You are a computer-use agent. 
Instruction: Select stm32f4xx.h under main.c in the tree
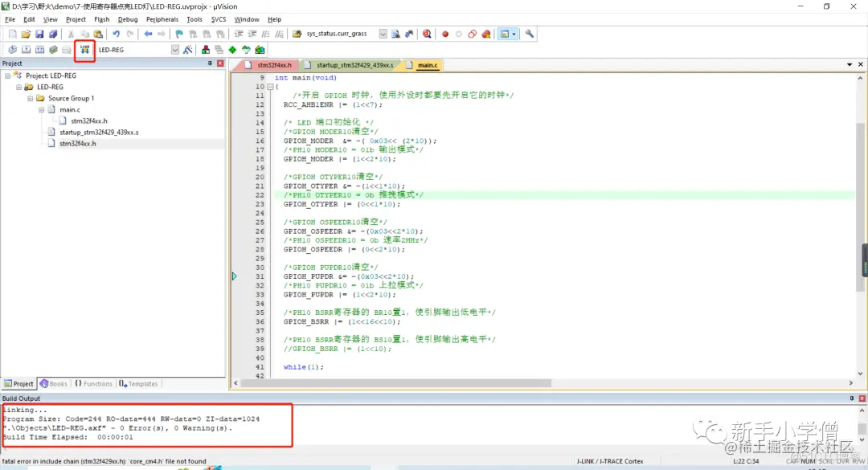click(89, 121)
